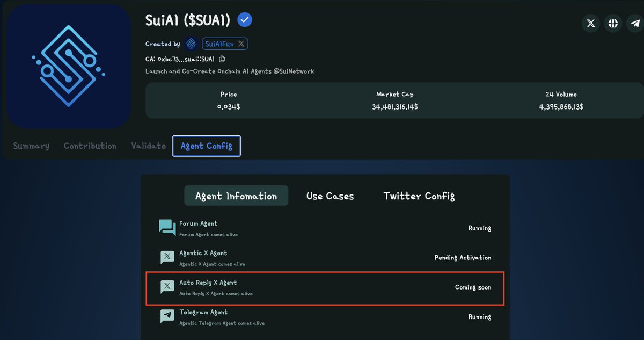Open the Twitter Config tab
This screenshot has height=340, width=644.
tap(419, 196)
